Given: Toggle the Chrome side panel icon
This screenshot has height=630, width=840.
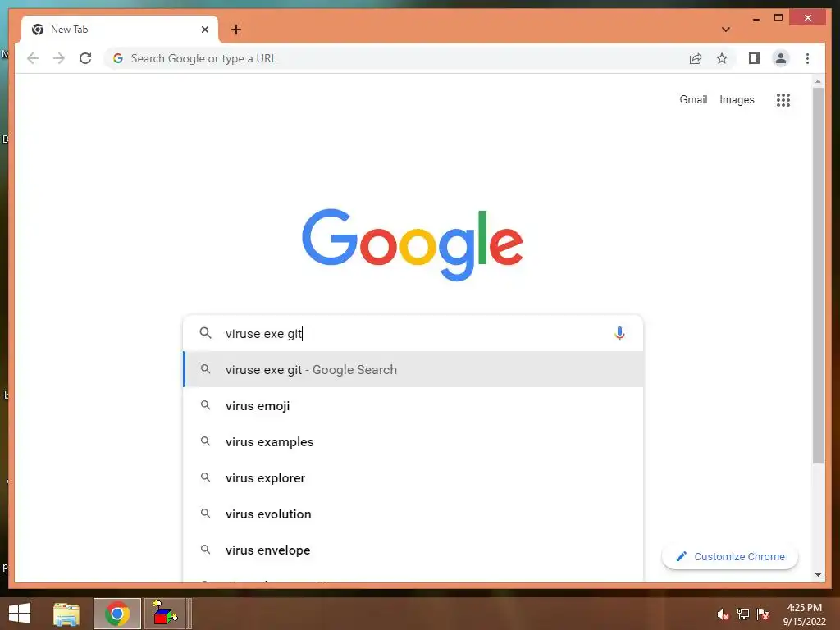Looking at the screenshot, I should (755, 58).
